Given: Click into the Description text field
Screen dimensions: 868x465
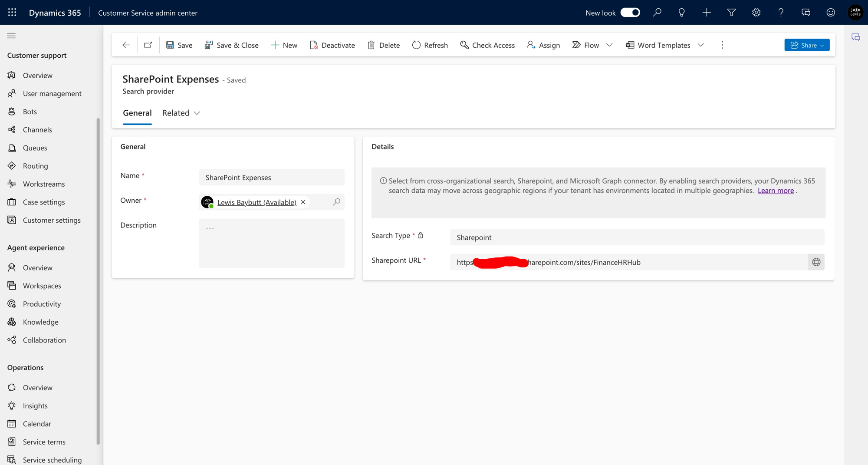Looking at the screenshot, I should (x=272, y=243).
